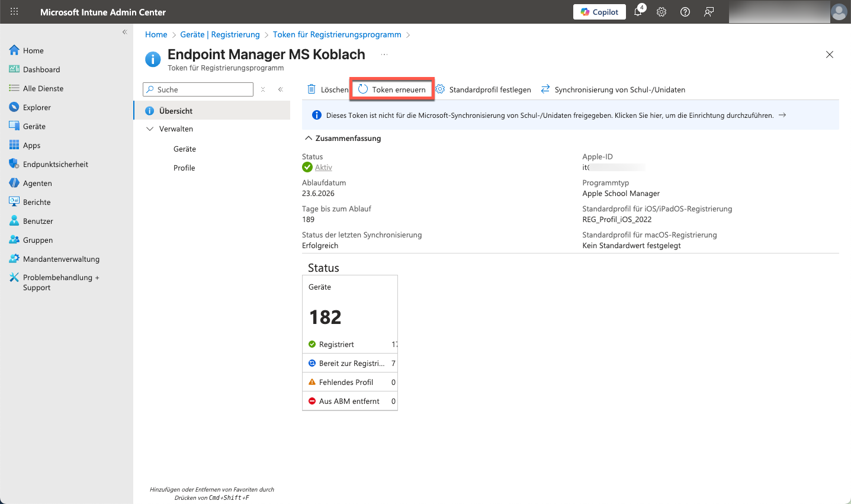Click Token erneuern in toolbar
This screenshot has height=504, width=851.
coord(392,89)
